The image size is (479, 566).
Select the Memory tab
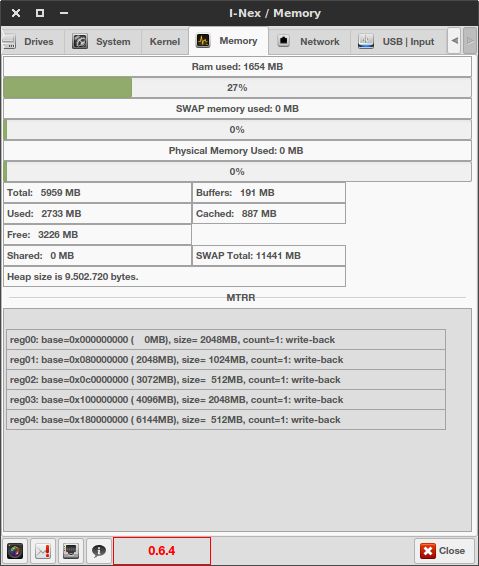228,41
